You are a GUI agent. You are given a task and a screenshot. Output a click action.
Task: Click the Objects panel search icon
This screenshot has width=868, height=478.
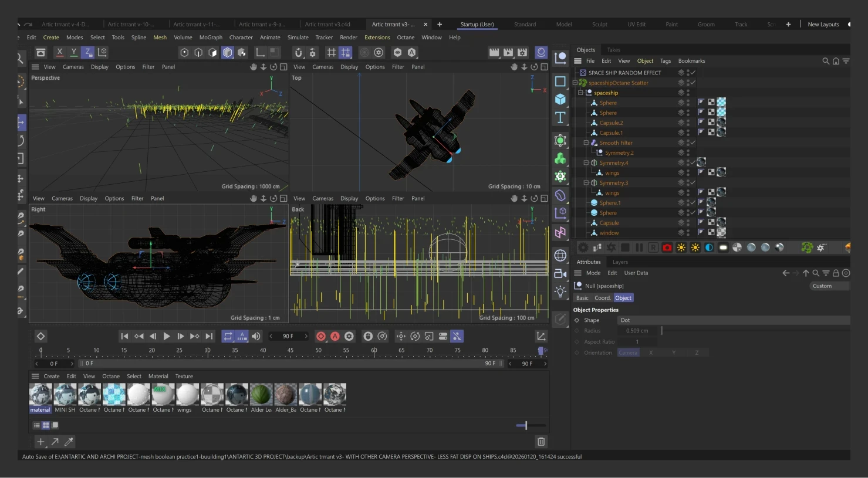point(826,61)
